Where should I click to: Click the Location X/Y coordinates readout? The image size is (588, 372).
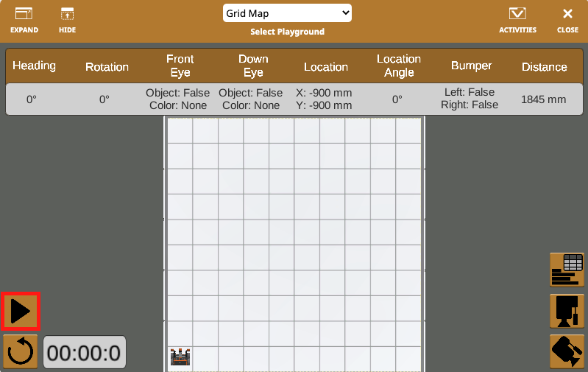tap(325, 99)
